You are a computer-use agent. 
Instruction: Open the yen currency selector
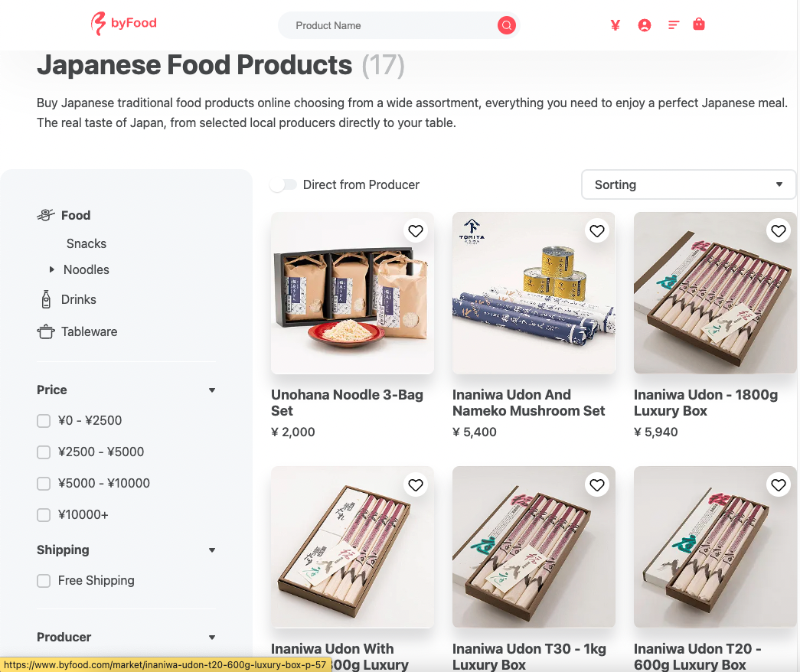pos(615,25)
